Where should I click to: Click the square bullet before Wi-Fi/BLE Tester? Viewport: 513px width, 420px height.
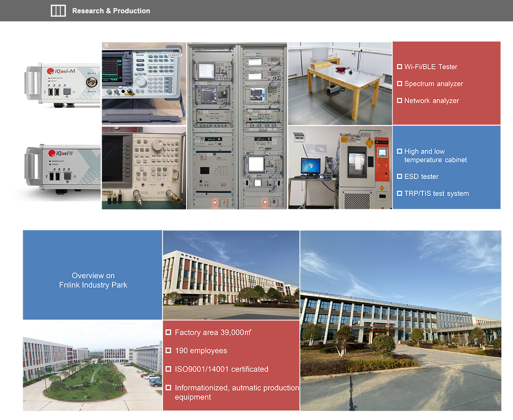point(399,67)
